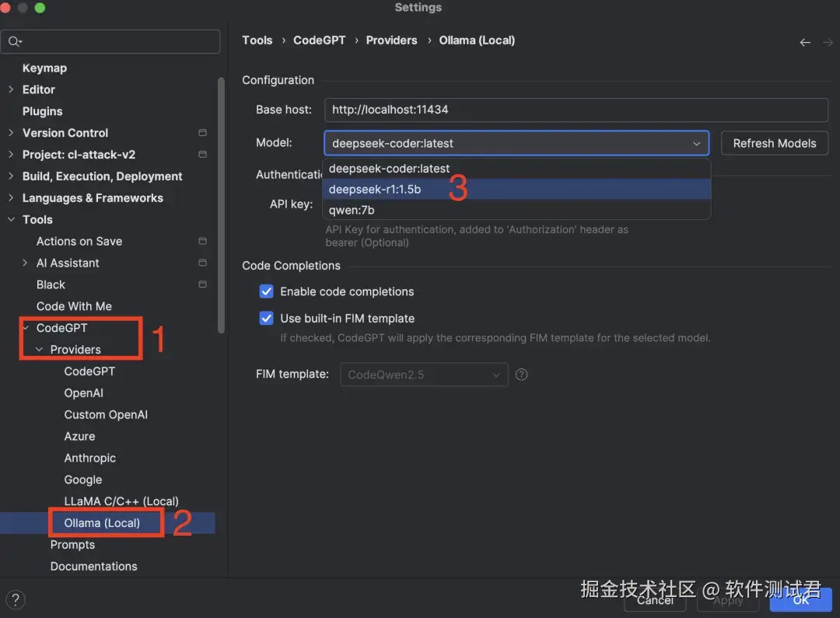
Task: Click project-level icon beside Actions on Save
Action: coord(202,241)
